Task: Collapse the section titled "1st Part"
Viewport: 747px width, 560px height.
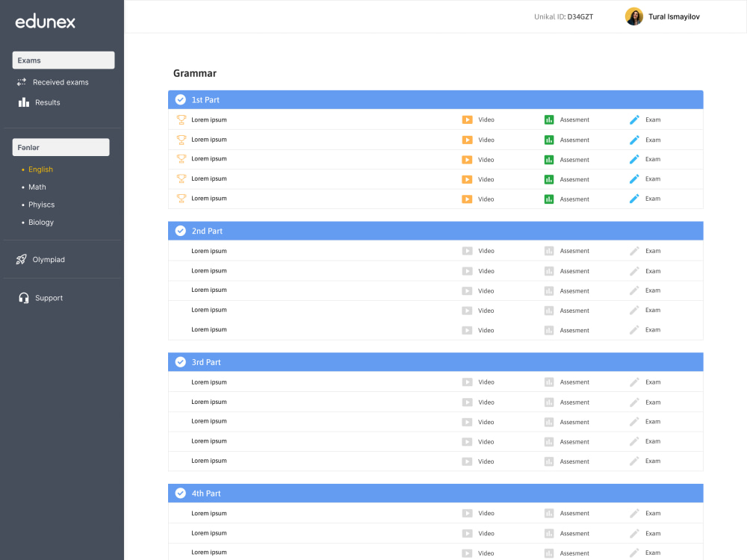Action: click(436, 99)
